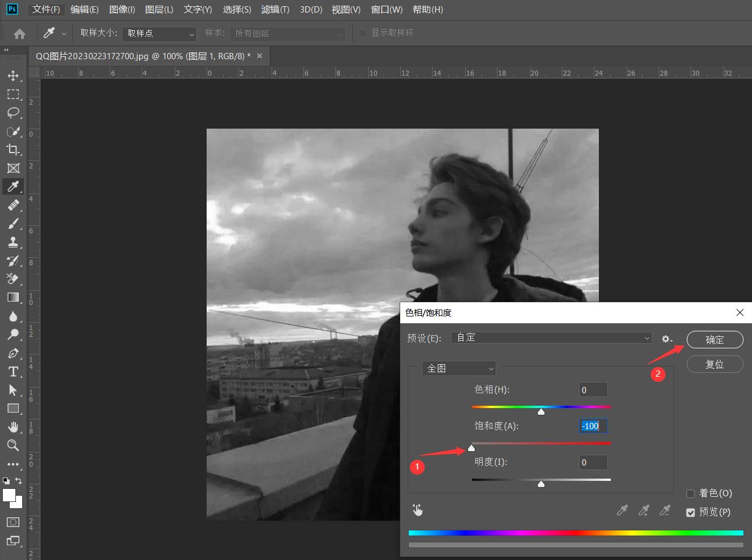Image resolution: width=752 pixels, height=560 pixels.
Task: Change screen mode icon at toolbar bottom
Action: 13,541
